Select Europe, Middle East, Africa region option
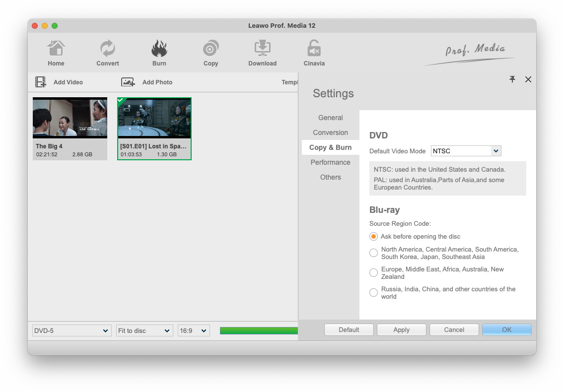Viewport: 564px width, 392px height. (x=374, y=273)
